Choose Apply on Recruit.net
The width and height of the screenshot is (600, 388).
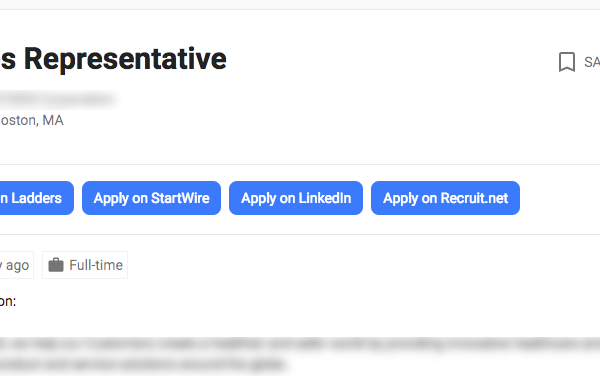[445, 198]
